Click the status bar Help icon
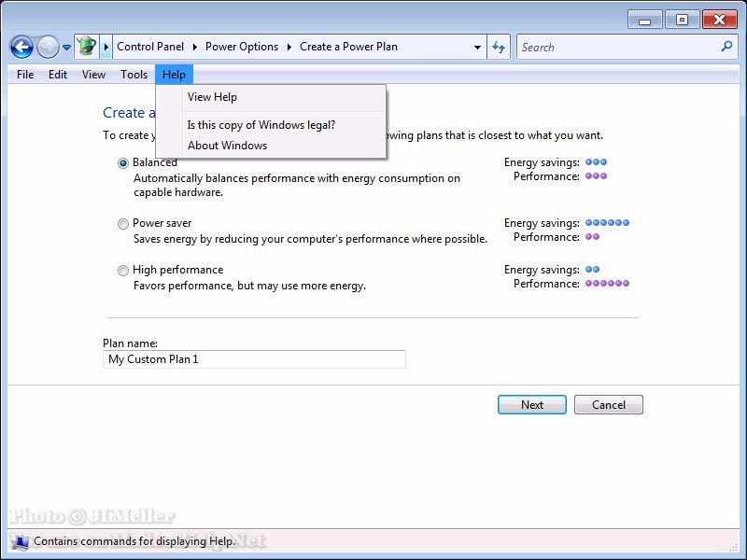747x560 pixels. tap(20, 541)
